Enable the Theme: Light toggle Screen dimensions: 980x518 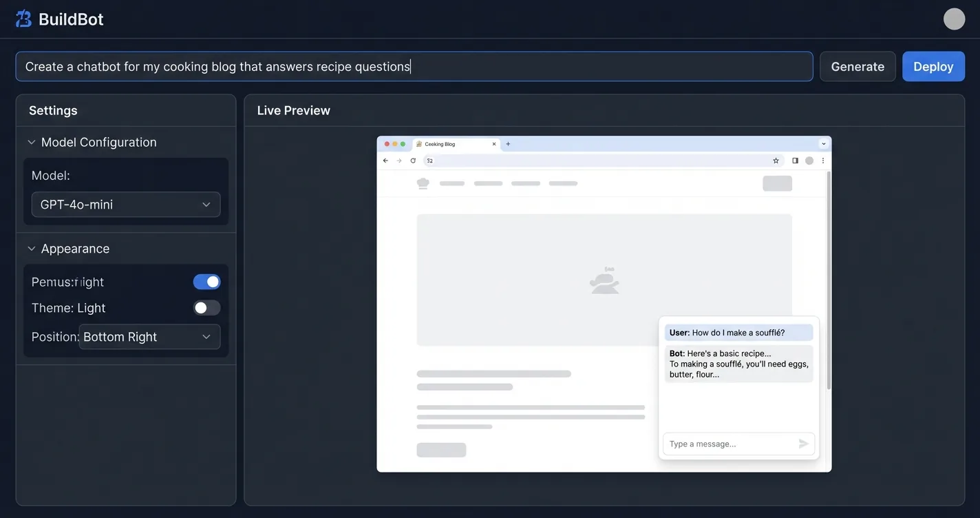coord(206,307)
